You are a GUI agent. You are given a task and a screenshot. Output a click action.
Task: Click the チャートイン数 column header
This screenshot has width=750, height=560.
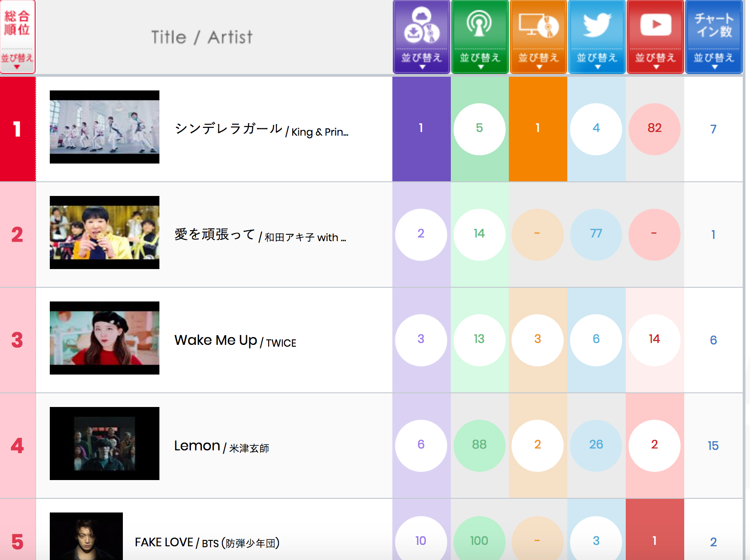tap(713, 25)
